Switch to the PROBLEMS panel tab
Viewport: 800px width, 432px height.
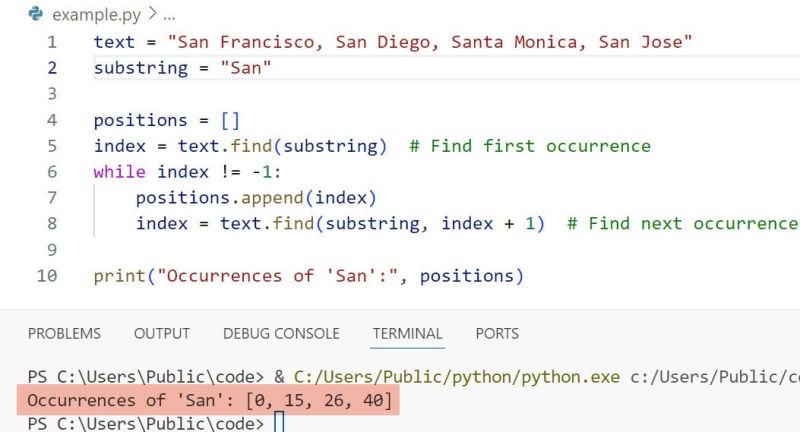(x=64, y=334)
